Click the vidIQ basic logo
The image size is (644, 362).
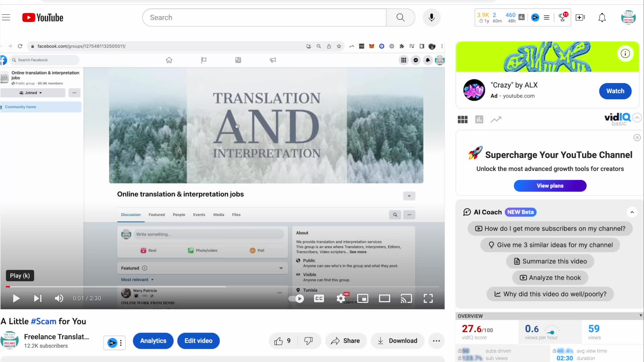617,119
